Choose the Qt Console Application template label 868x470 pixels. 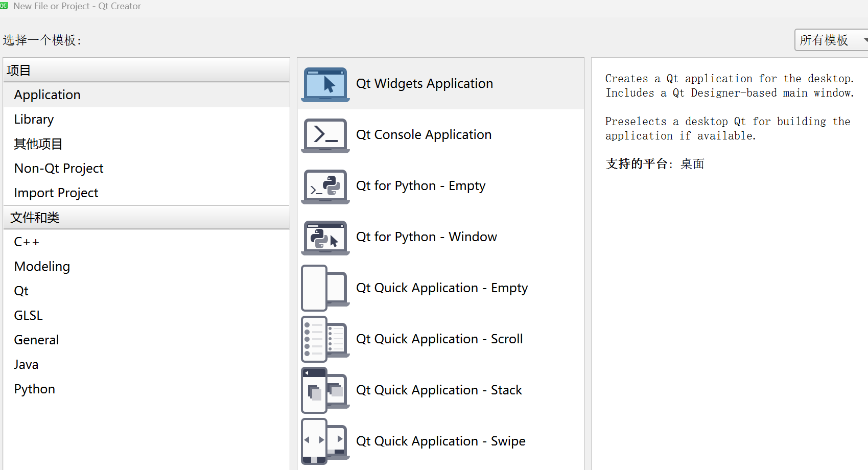(x=424, y=135)
